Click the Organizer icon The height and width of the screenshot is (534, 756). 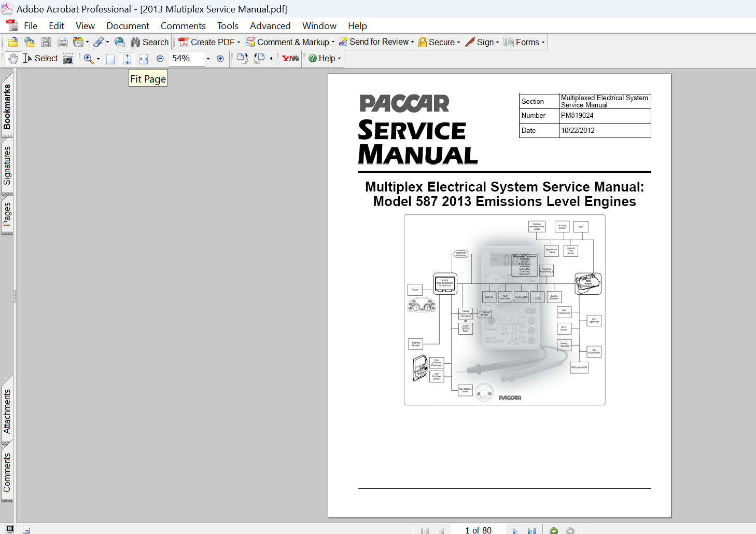pyautogui.click(x=78, y=42)
